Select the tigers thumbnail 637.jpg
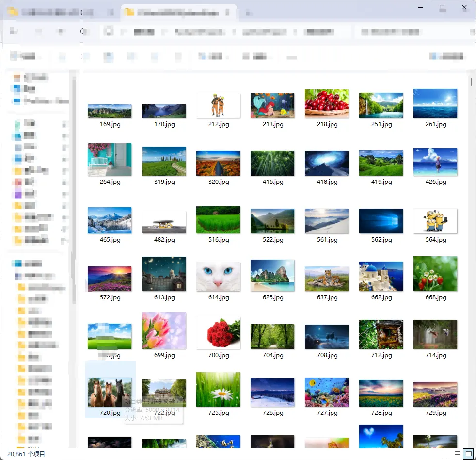 327,279
